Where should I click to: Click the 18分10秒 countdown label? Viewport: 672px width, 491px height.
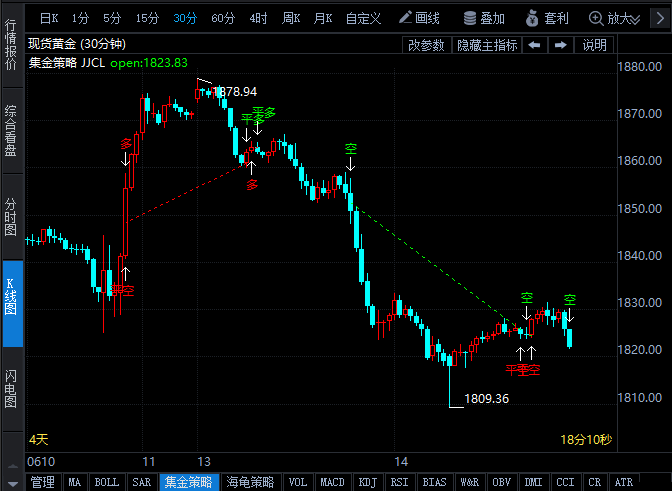tap(586, 440)
